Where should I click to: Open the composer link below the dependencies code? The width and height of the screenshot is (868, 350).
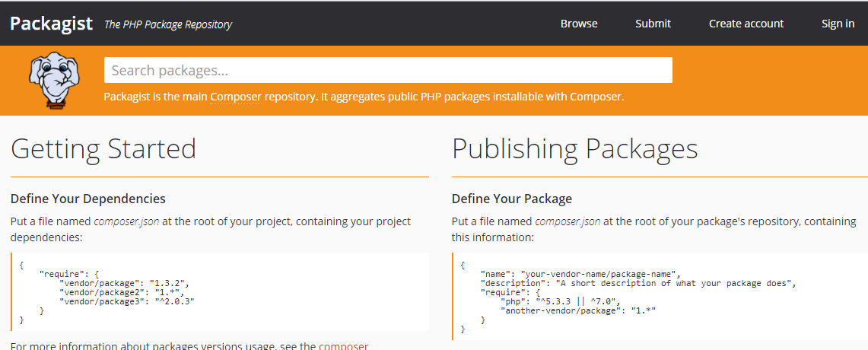pyautogui.click(x=343, y=346)
